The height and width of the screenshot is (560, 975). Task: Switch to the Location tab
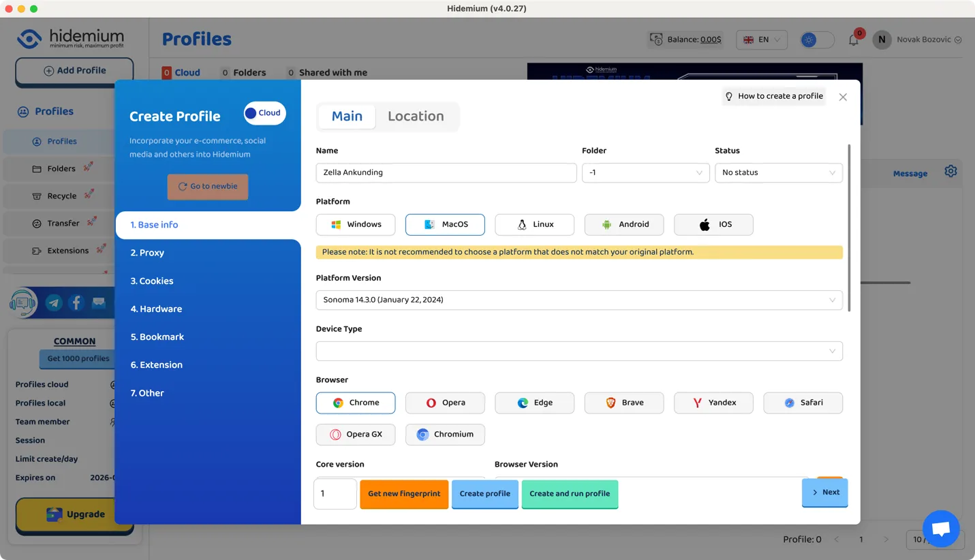416,116
